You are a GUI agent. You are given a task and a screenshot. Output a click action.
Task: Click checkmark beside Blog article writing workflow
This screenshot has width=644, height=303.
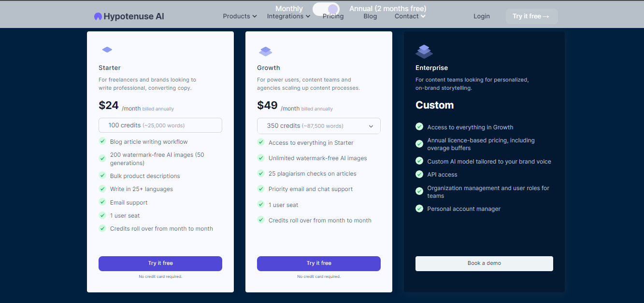[102, 141]
